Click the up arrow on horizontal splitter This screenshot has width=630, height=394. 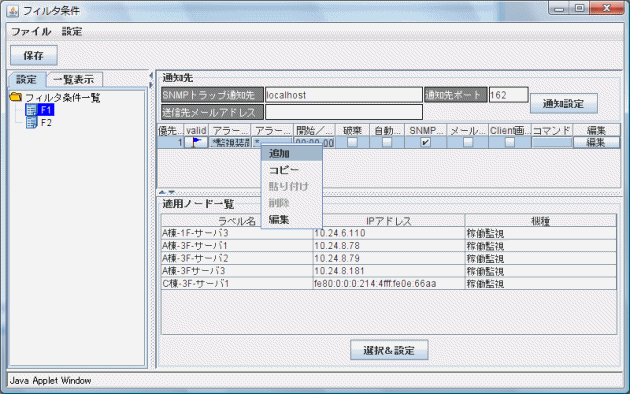(x=162, y=192)
